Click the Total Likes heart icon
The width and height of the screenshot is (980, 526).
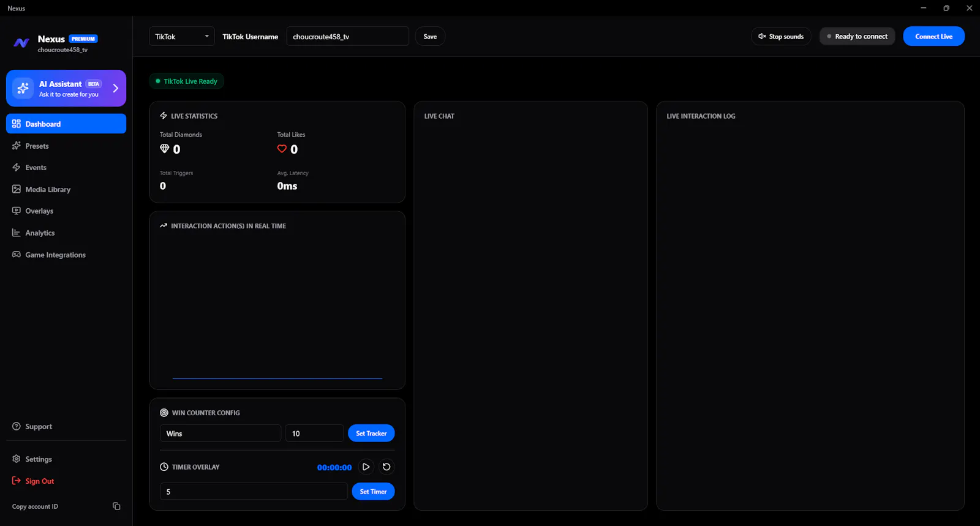tap(282, 149)
